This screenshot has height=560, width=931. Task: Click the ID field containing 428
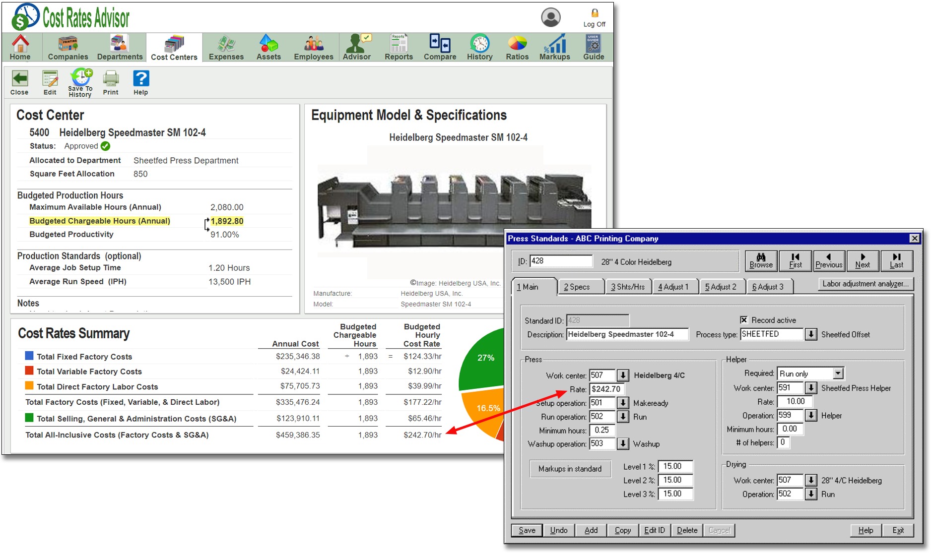point(561,261)
